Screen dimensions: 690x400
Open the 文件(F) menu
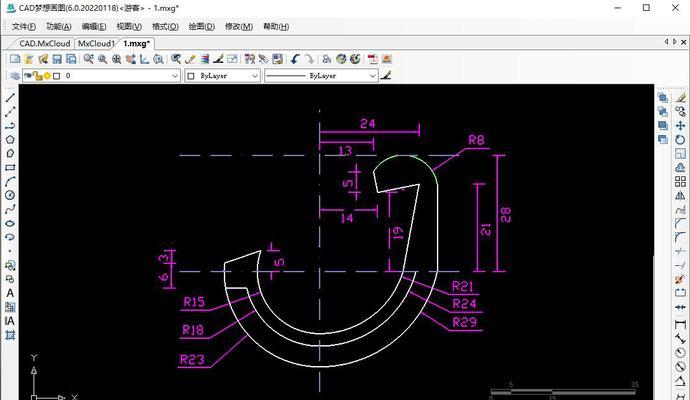point(24,26)
